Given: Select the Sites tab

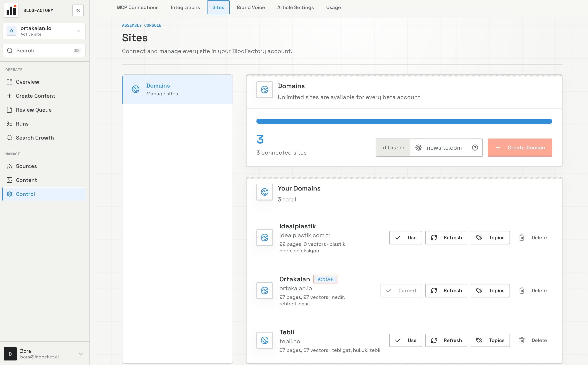Looking at the screenshot, I should [x=218, y=7].
